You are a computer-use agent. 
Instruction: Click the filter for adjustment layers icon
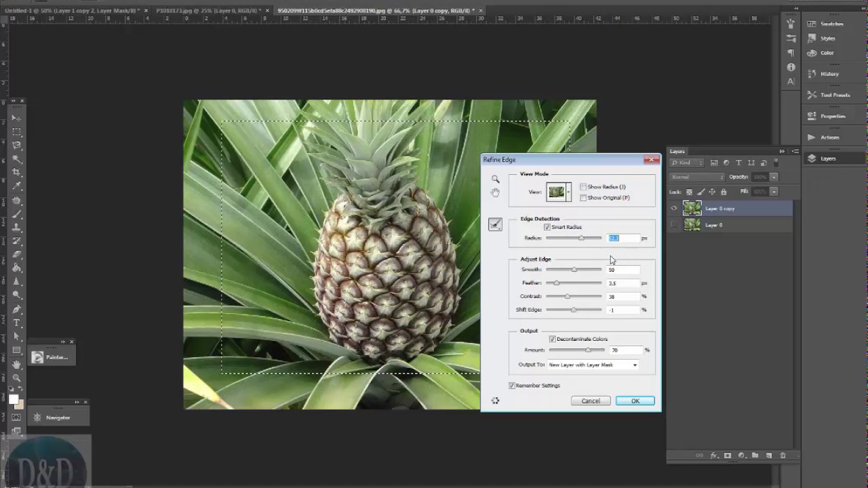pos(726,163)
